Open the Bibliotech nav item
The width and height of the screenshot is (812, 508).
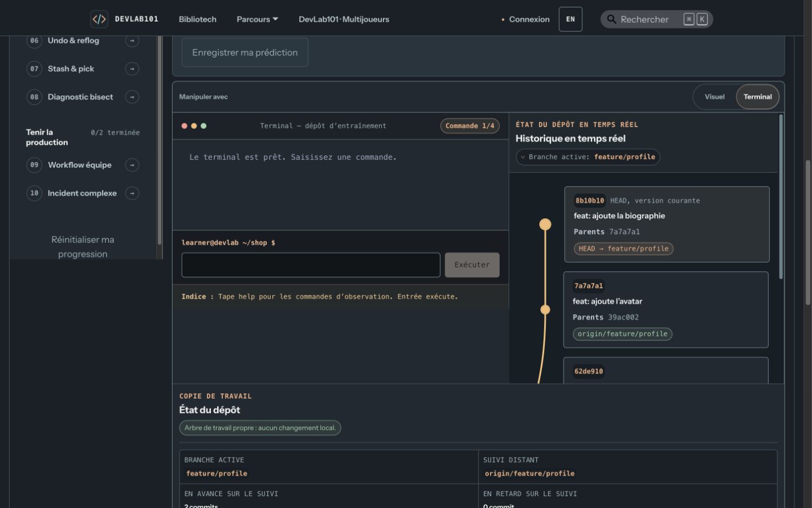click(x=198, y=19)
